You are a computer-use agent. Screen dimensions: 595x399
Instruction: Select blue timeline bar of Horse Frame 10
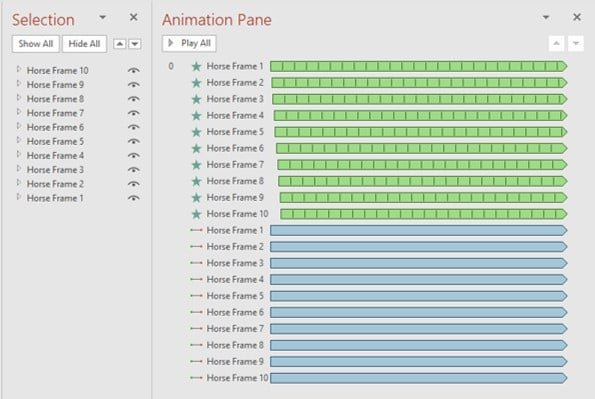pyautogui.click(x=419, y=378)
